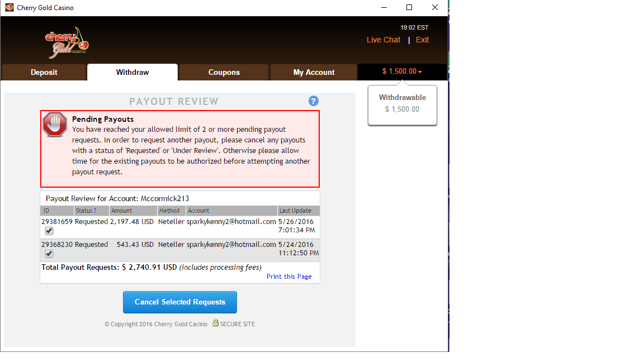
Task: Click the Last Update column header
Action: [298, 211]
